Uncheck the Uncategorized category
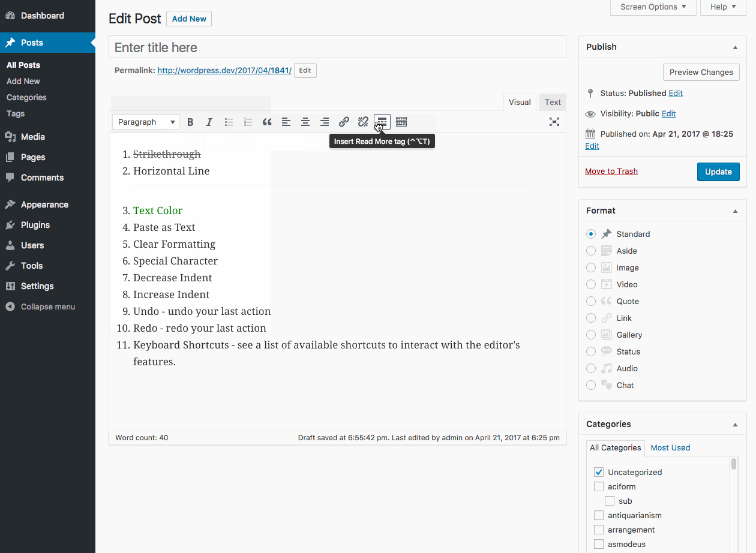756x553 pixels. click(599, 472)
